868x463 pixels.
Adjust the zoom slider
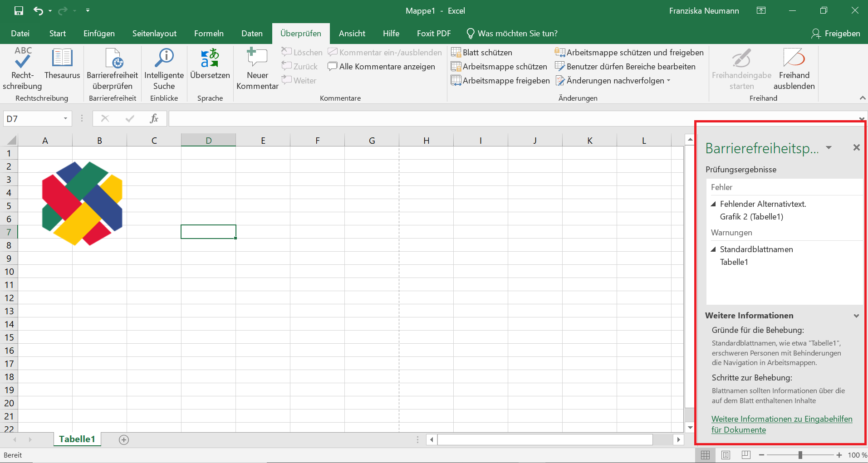tap(801, 454)
